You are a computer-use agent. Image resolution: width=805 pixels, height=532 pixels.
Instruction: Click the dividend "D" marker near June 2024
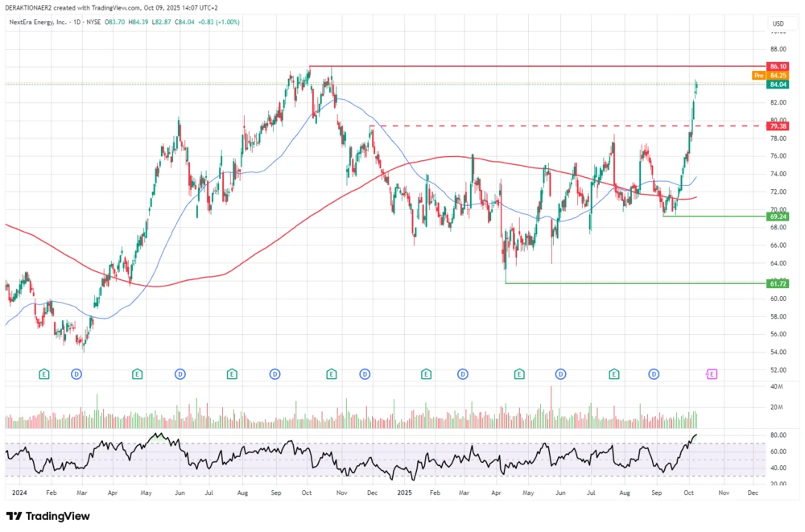[x=180, y=373]
